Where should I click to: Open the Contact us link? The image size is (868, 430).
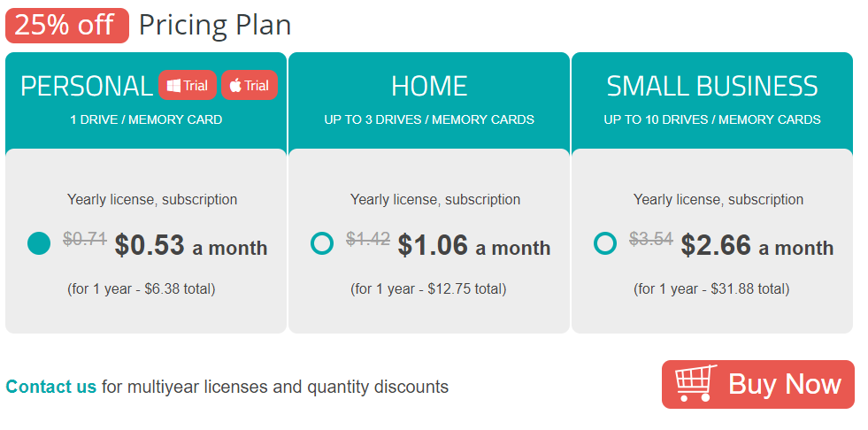[x=51, y=387]
